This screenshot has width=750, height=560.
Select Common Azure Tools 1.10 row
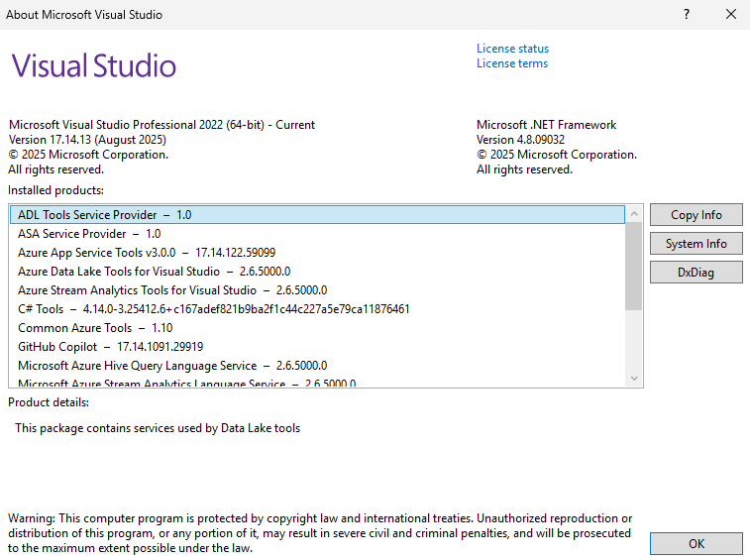click(x=317, y=328)
